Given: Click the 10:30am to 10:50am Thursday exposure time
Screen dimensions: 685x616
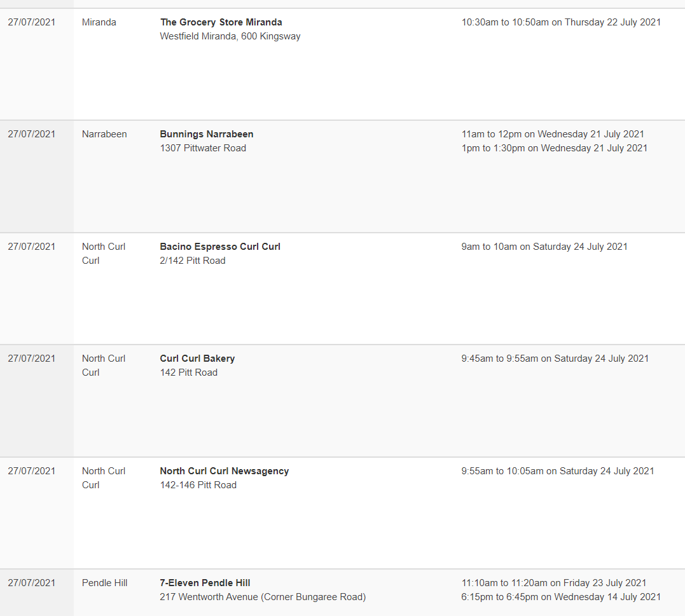Looking at the screenshot, I should click(x=562, y=22).
